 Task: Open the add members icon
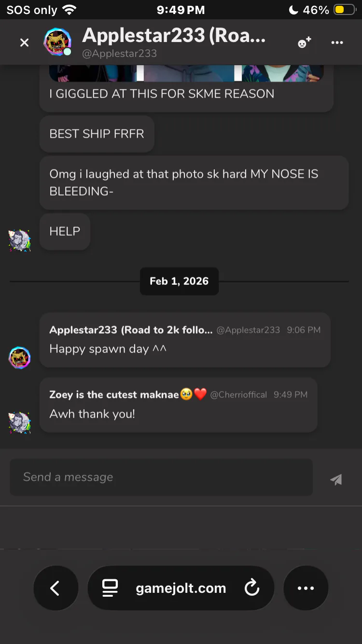point(304,42)
